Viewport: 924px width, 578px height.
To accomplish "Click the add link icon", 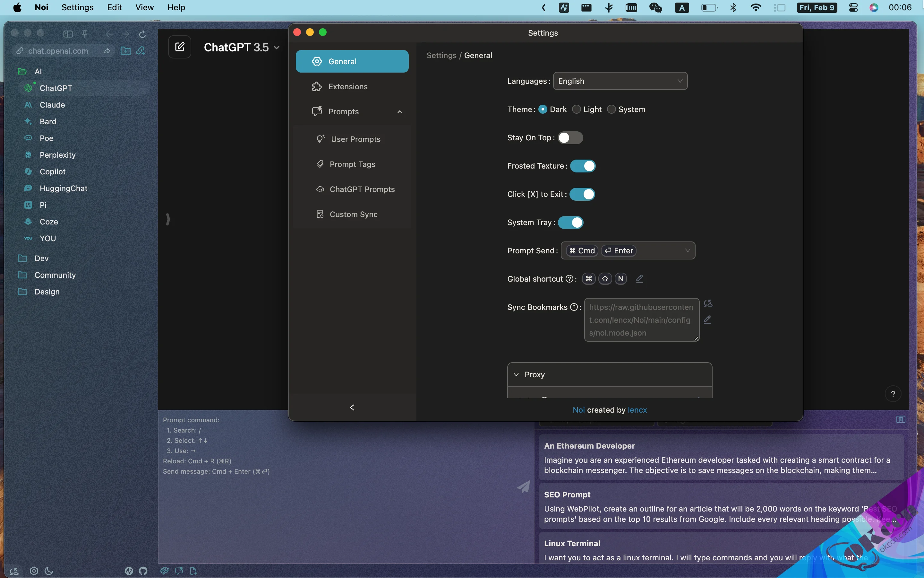I will coord(141,50).
